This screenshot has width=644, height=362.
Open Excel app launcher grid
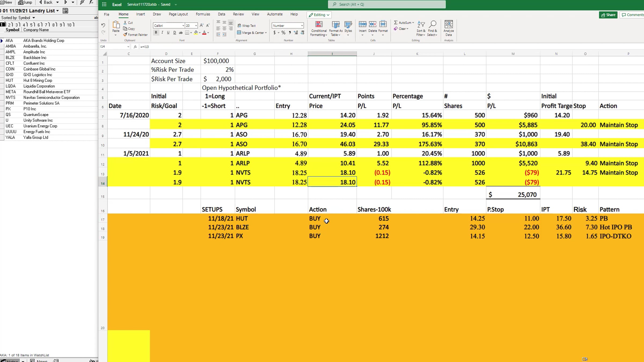tap(104, 4)
